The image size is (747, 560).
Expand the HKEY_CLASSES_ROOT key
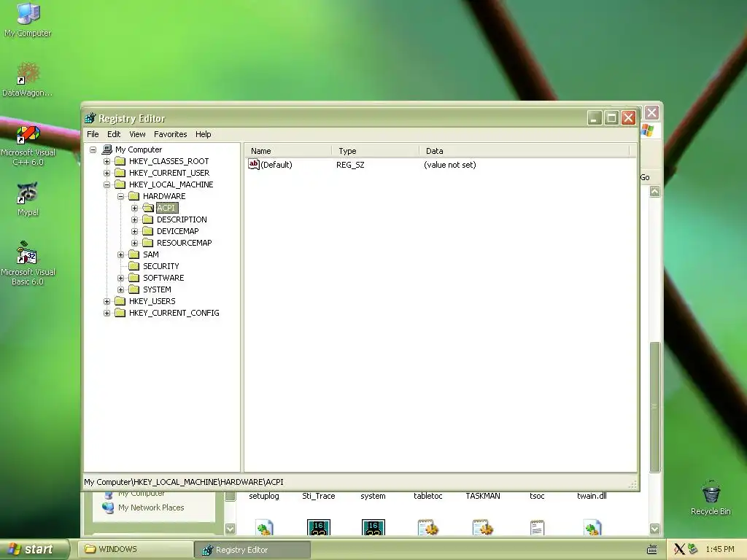coord(107,161)
